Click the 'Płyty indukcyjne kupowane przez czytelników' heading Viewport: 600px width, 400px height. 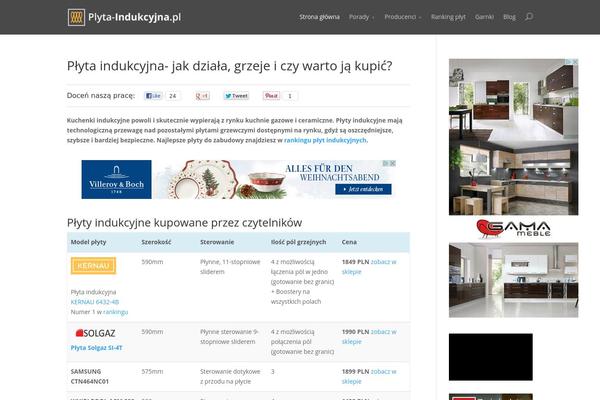[x=184, y=222]
